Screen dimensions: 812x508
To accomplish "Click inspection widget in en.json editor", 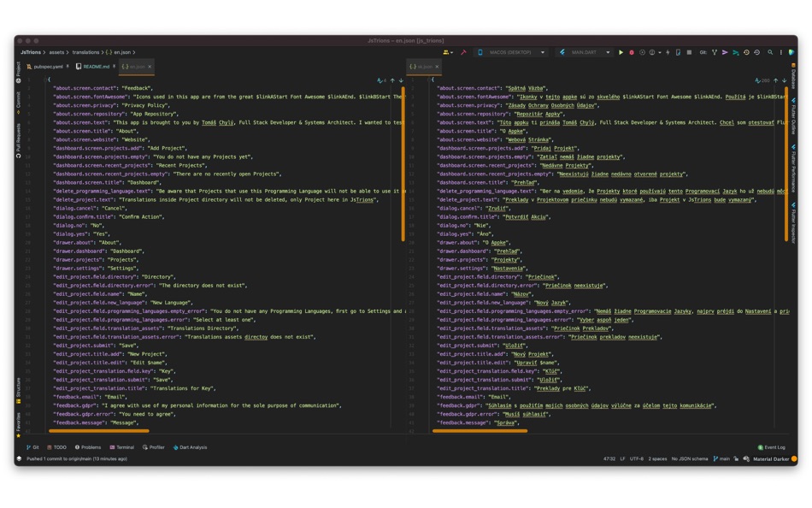I will [x=382, y=80].
